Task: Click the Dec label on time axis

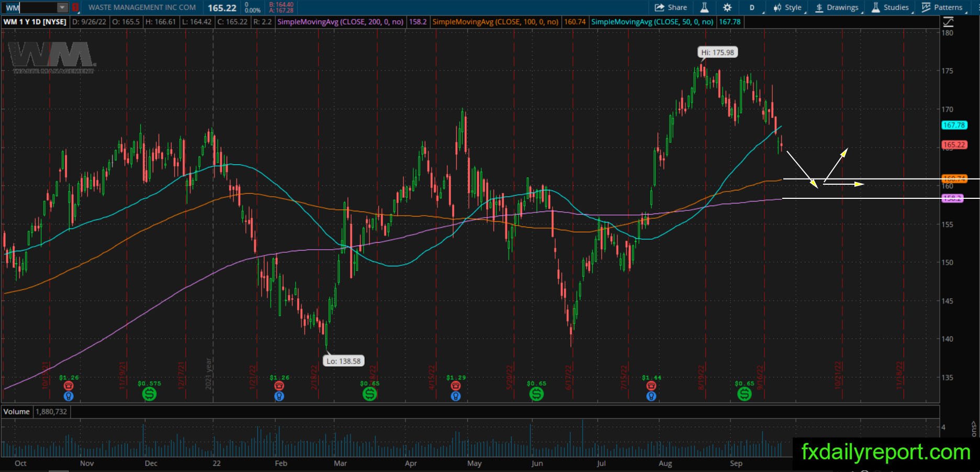Action: pyautogui.click(x=151, y=463)
